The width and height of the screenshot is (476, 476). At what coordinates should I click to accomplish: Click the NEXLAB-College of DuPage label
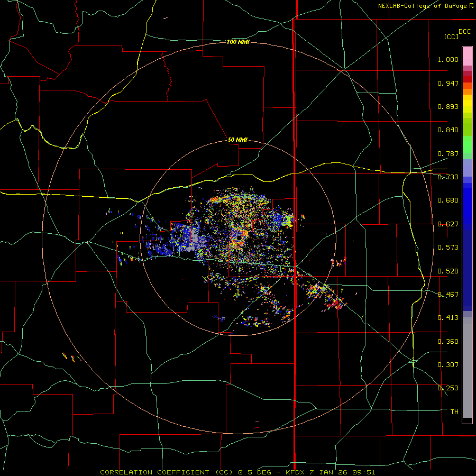point(425,6)
